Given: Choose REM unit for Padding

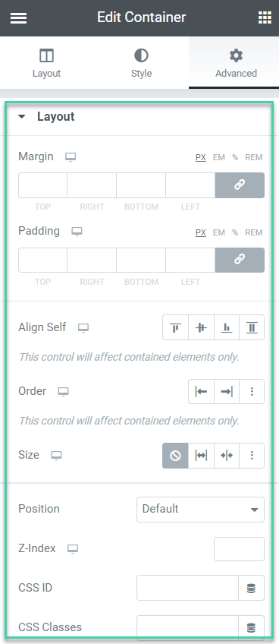Looking at the screenshot, I should pyautogui.click(x=253, y=233).
